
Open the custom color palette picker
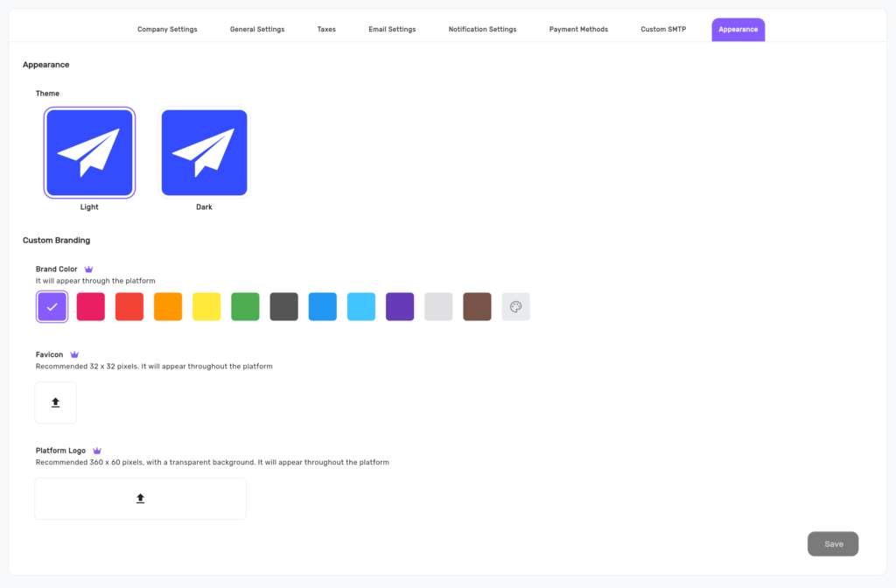coord(515,307)
